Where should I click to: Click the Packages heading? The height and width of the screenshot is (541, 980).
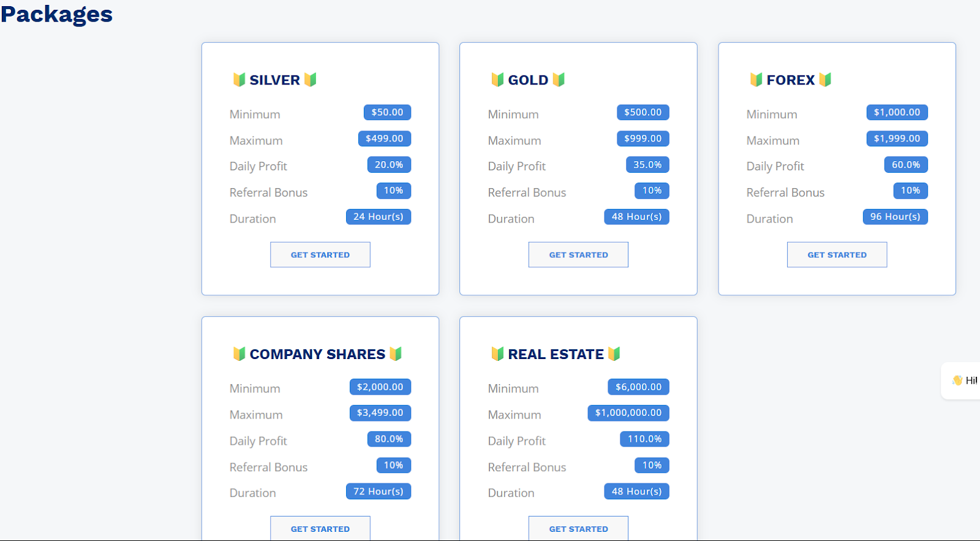[x=56, y=14]
